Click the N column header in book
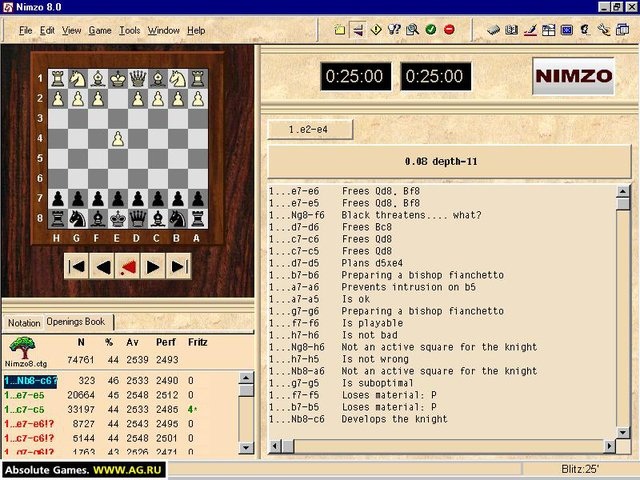The width and height of the screenshot is (640, 480). pos(81,342)
